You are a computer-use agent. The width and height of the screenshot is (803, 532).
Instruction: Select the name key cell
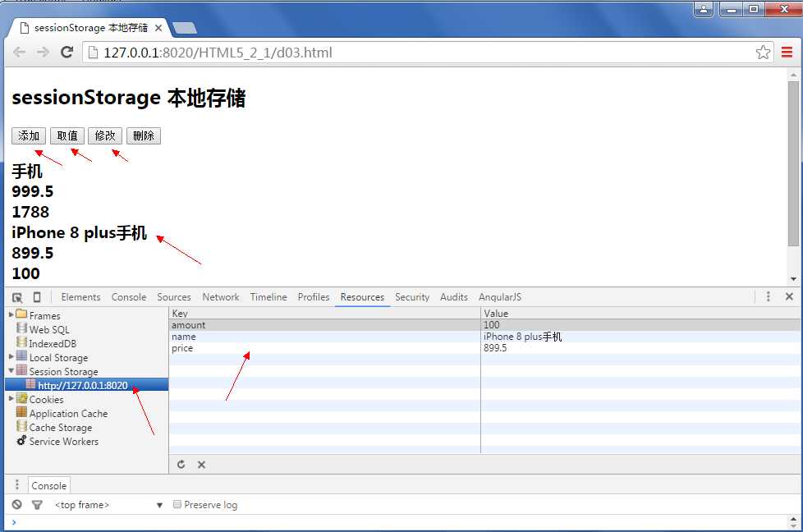click(324, 337)
